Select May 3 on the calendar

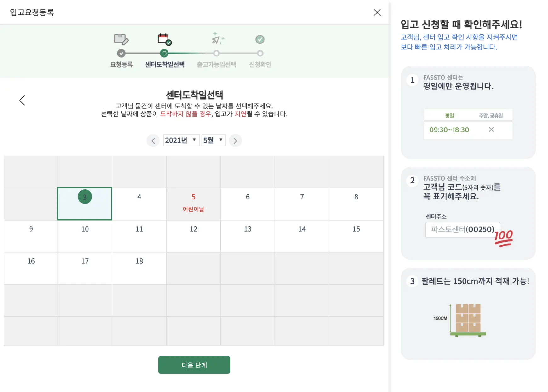85,204
